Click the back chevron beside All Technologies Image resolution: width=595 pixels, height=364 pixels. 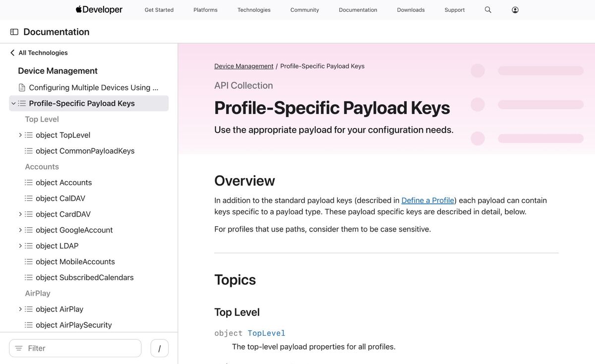pos(12,53)
